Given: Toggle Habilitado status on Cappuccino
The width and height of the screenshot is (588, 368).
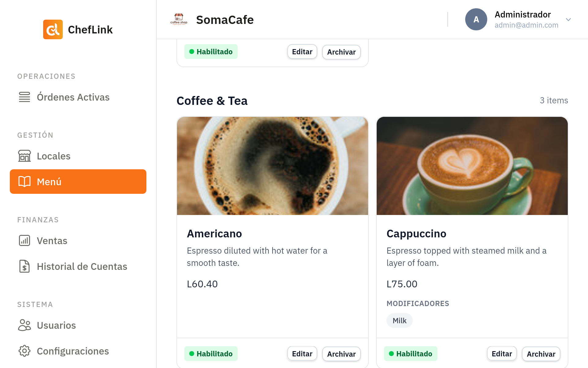Looking at the screenshot, I should [x=410, y=354].
